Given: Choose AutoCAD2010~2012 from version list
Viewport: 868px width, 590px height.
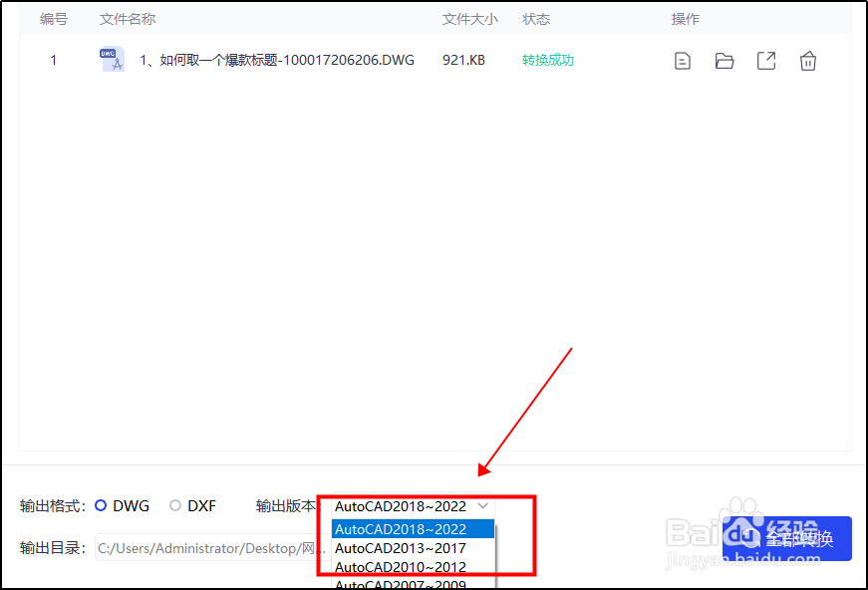Looking at the screenshot, I should point(413,567).
